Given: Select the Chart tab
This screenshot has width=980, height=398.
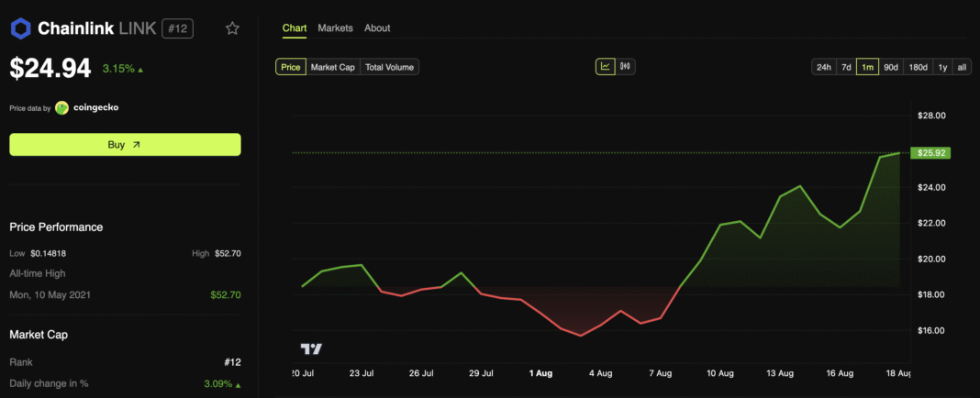Looking at the screenshot, I should coord(295,28).
